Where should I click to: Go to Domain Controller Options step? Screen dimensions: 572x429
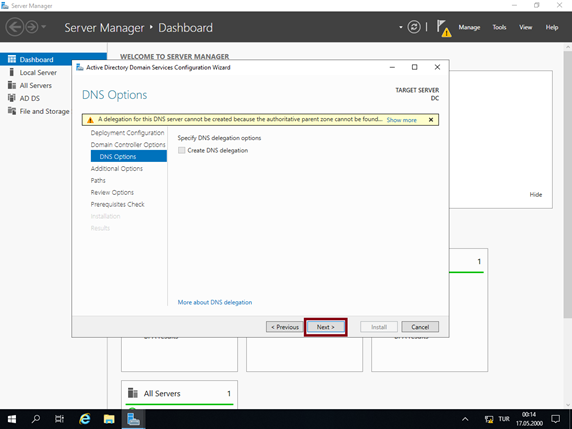[128, 145]
